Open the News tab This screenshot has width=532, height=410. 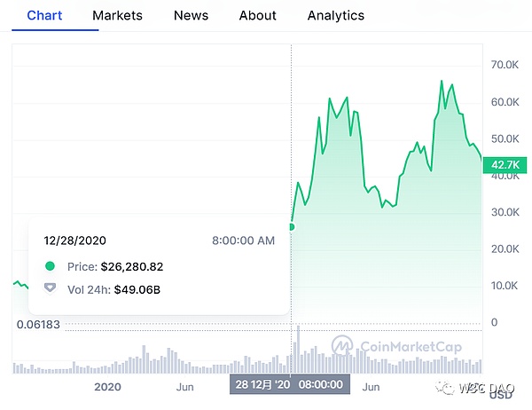pyautogui.click(x=191, y=15)
